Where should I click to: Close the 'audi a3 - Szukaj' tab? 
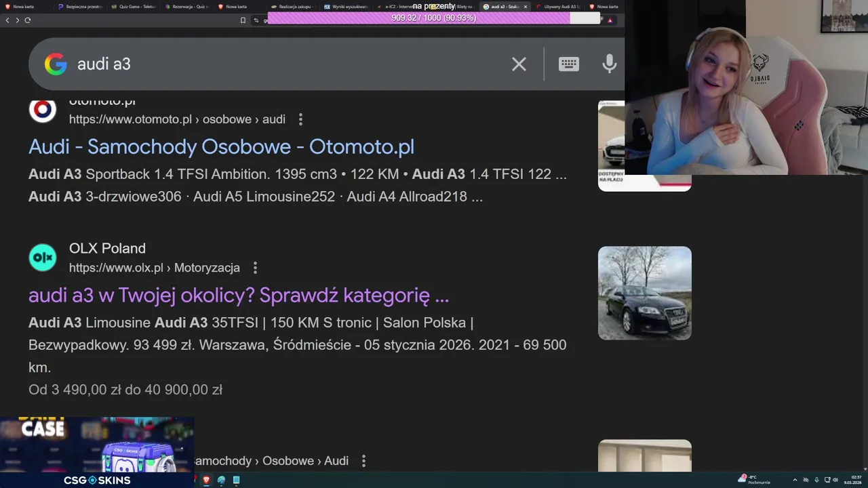tap(525, 7)
